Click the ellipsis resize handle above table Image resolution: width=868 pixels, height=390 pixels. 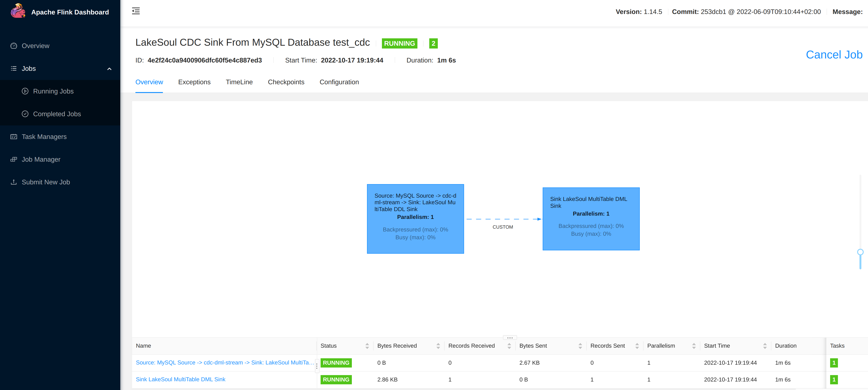tap(510, 337)
